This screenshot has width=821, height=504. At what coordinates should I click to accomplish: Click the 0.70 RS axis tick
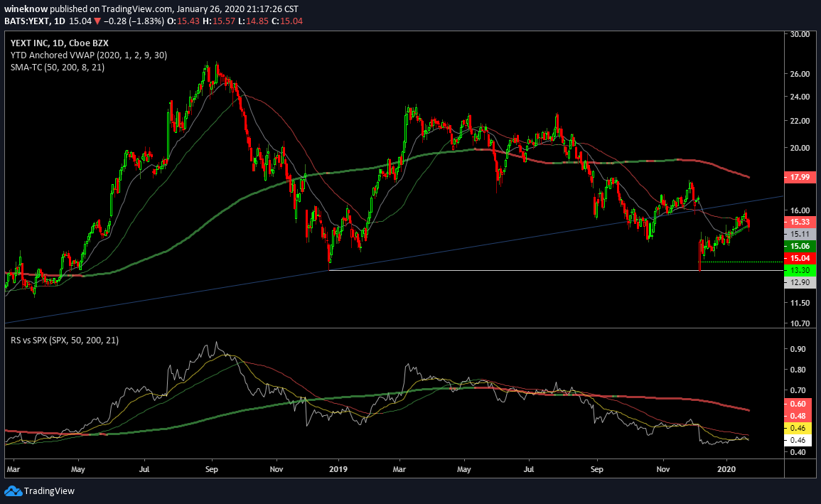coord(798,390)
